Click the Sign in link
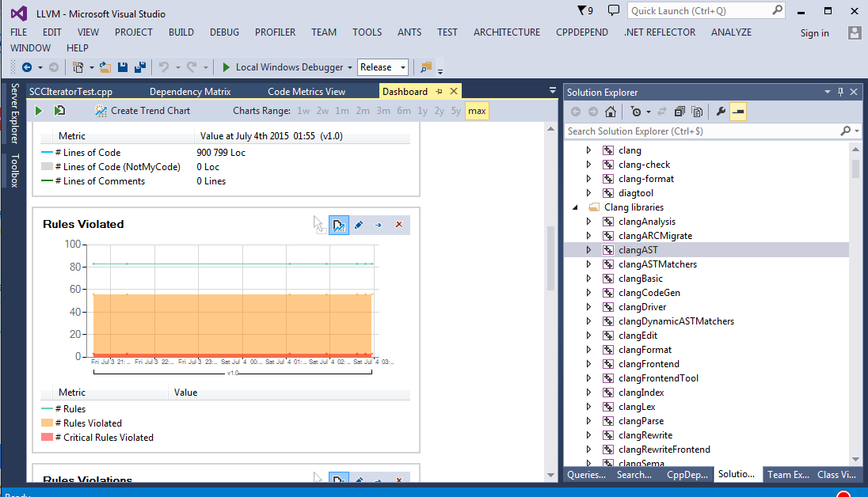Image resolution: width=868 pixels, height=497 pixels. click(x=814, y=33)
